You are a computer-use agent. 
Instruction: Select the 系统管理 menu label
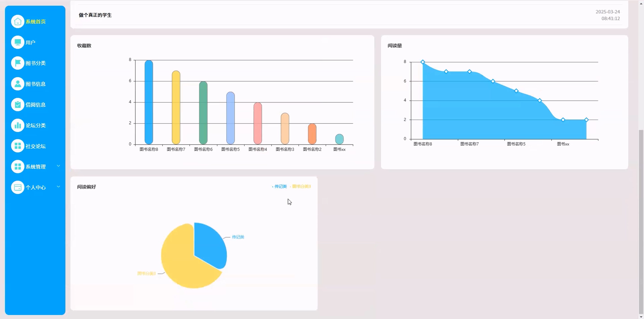coord(35,167)
